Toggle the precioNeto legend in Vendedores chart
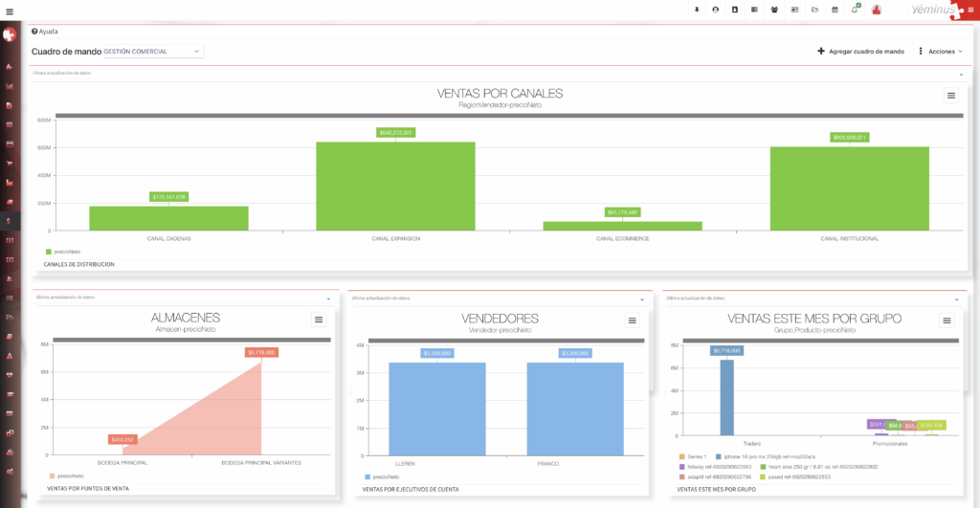Viewport: 980px width, 508px height. point(383,475)
